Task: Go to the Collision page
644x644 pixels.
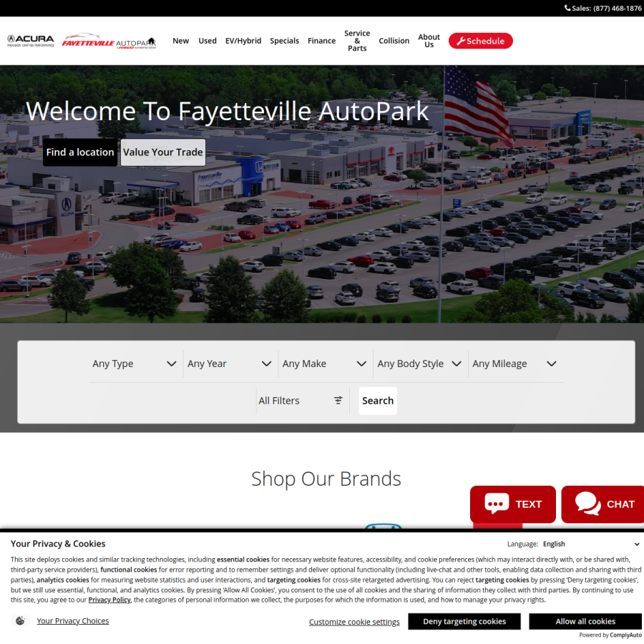Action: [394, 41]
